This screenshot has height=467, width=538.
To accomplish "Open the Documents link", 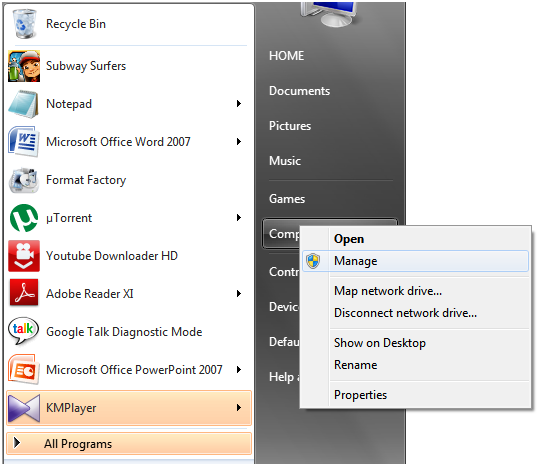I will [299, 91].
